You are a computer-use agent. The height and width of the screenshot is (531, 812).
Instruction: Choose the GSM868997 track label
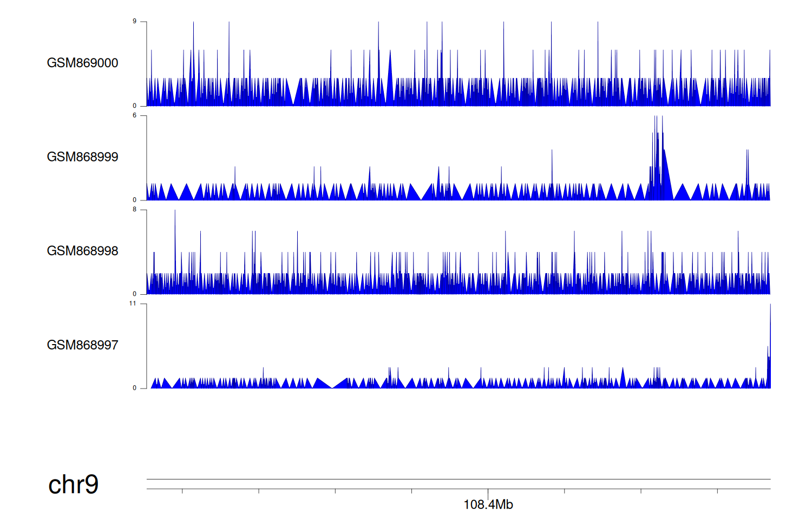tap(82, 345)
